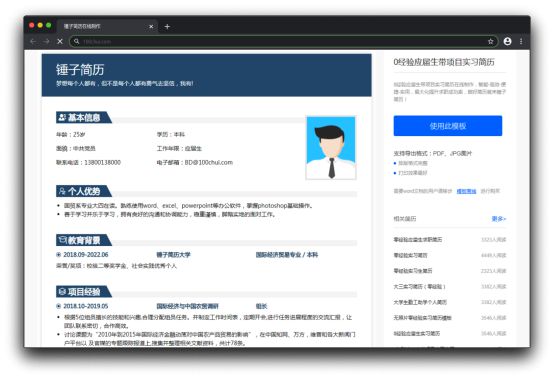The image size is (554, 380).
Task: Click the 学历：本科 field
Action: pos(171,135)
